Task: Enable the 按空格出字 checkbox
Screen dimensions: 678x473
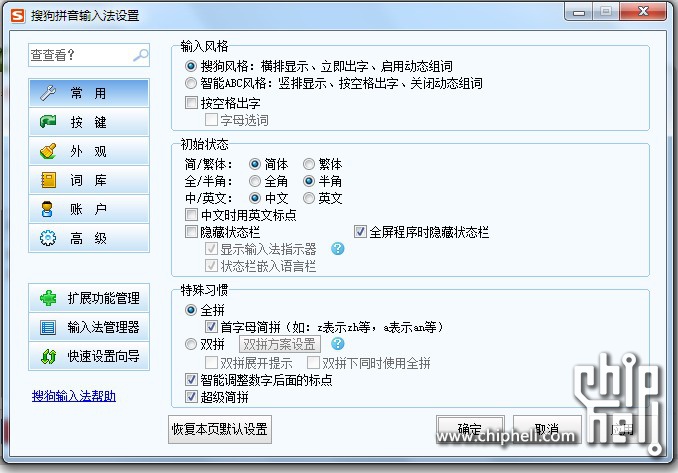Action: pos(191,102)
